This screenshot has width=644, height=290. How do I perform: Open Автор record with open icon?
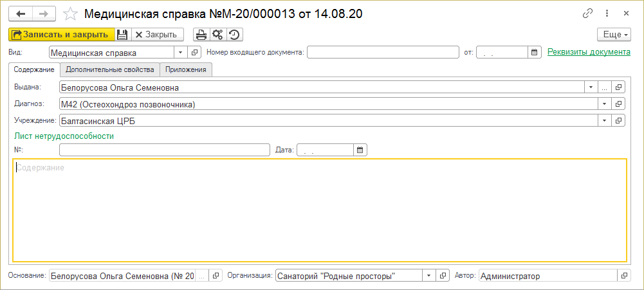click(624, 276)
